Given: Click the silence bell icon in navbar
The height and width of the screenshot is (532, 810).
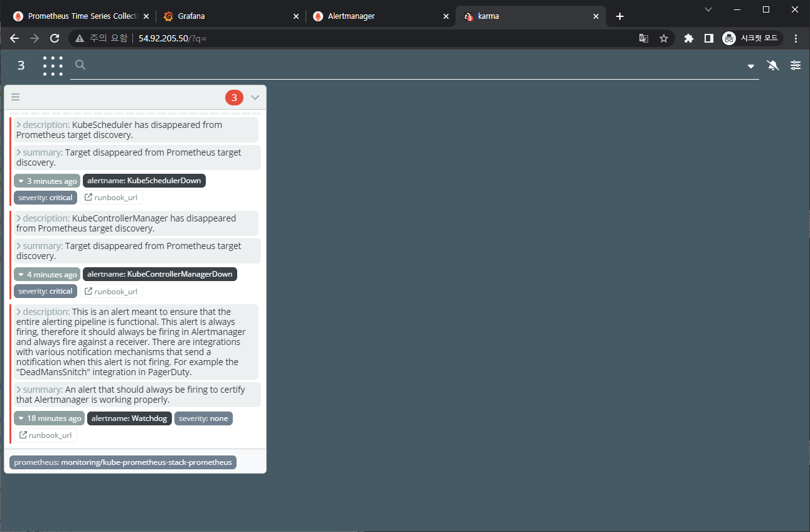Looking at the screenshot, I should tap(773, 65).
